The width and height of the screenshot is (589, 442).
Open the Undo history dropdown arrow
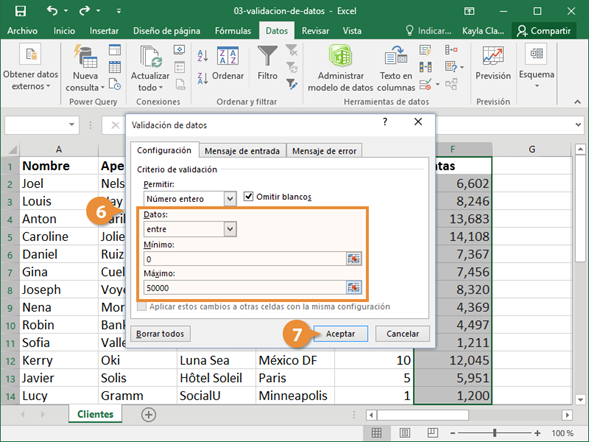(x=66, y=11)
